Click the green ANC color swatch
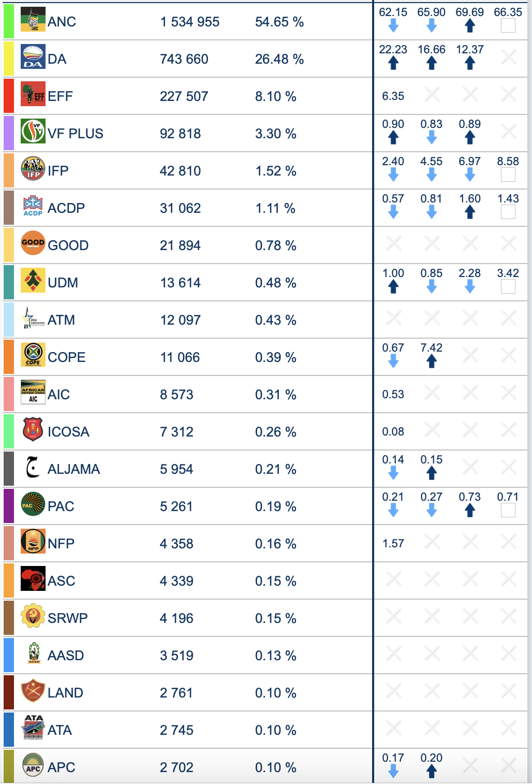 coord(9,21)
